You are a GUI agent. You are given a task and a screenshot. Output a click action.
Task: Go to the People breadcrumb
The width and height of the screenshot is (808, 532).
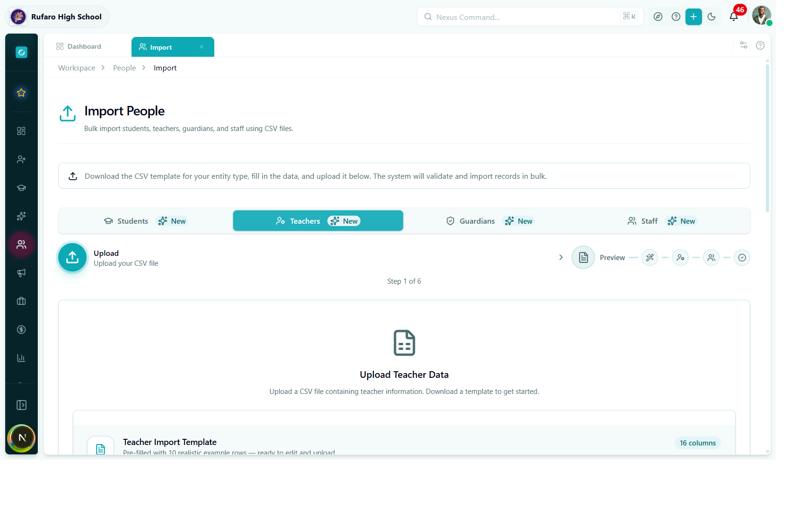click(124, 68)
